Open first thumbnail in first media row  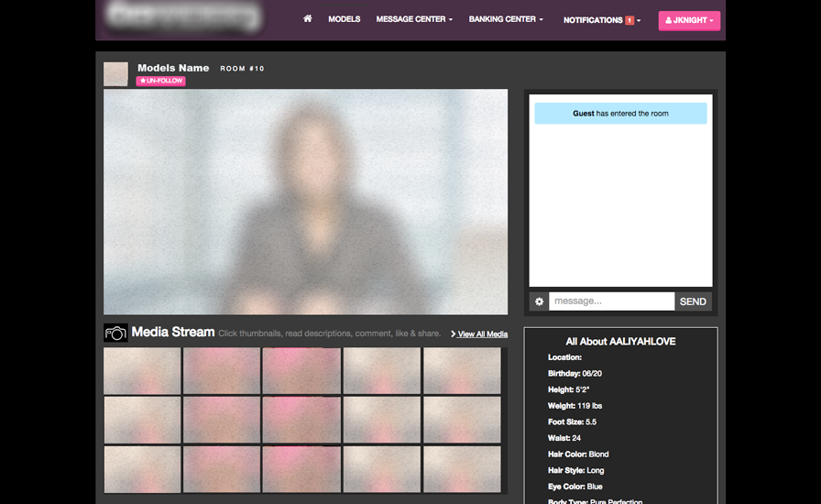(142, 371)
